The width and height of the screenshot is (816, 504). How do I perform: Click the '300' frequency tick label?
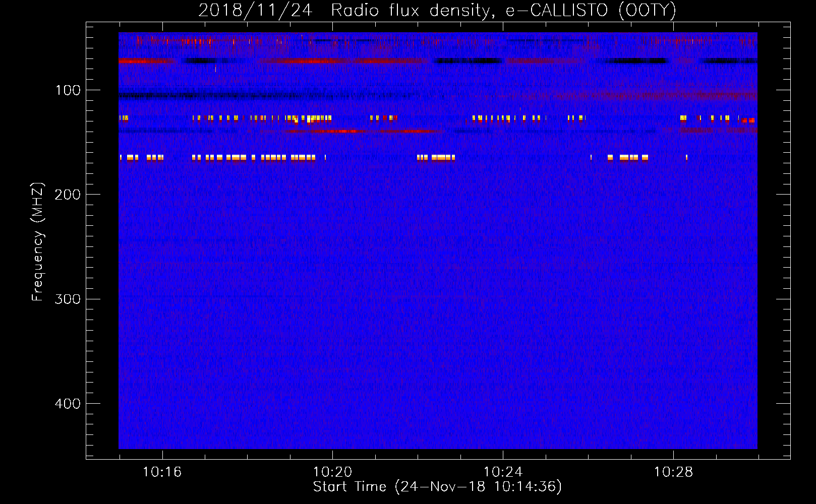pyautogui.click(x=68, y=299)
